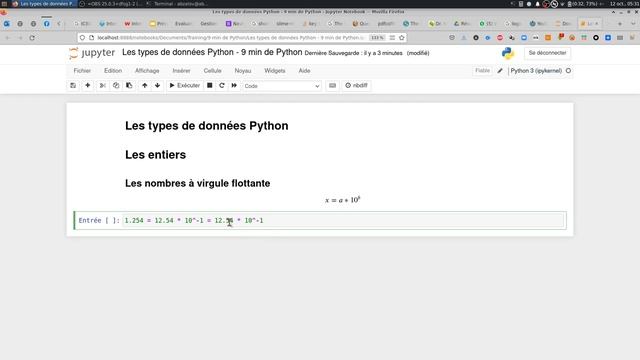Screen dimensions: 640x360
Task: Reload the page in Firefox
Action: [32, 38]
